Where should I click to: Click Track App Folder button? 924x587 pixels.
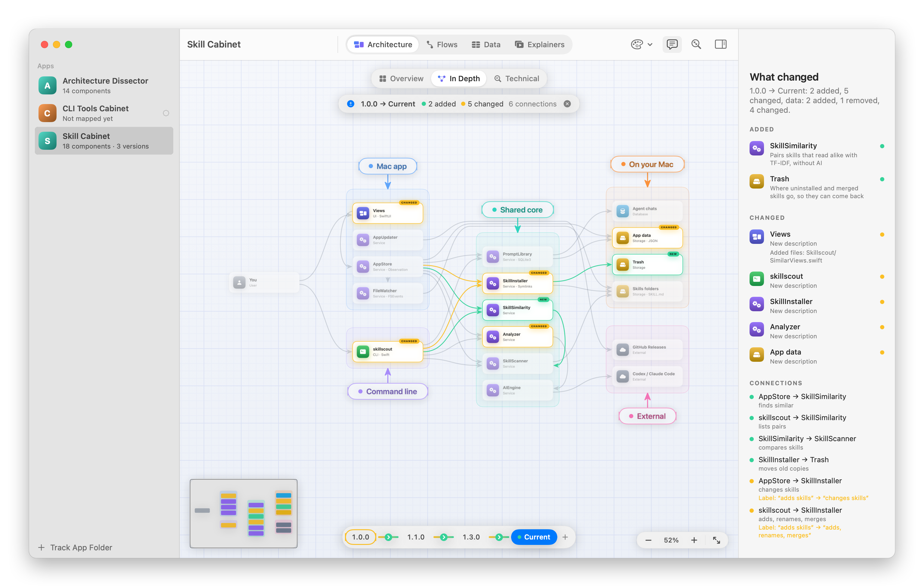click(75, 548)
